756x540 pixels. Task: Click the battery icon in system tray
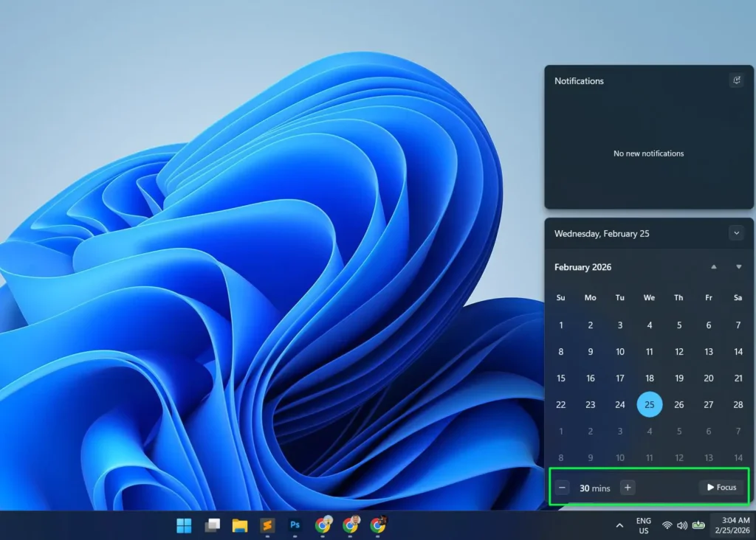tap(698, 525)
